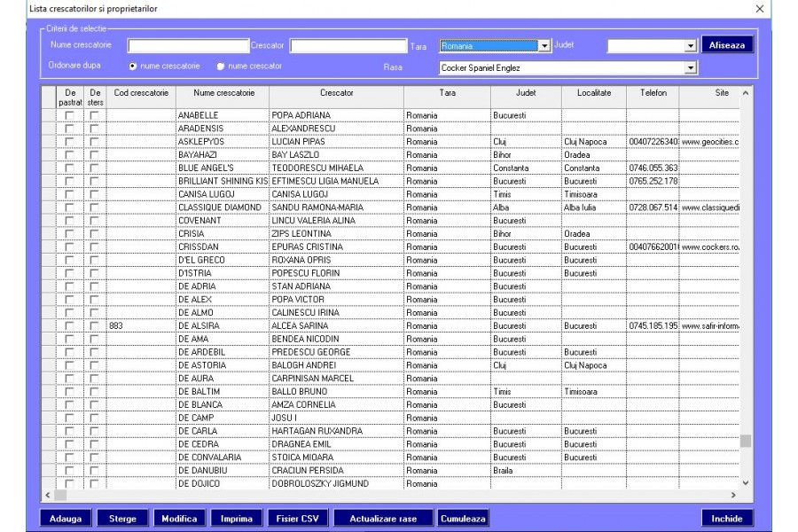Click the table scroll up arrow
This screenshot has height=532, width=798.
point(746,93)
